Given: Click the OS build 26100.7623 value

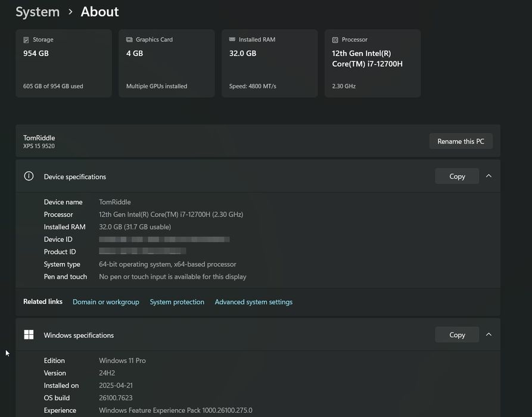Looking at the screenshot, I should (x=116, y=398).
